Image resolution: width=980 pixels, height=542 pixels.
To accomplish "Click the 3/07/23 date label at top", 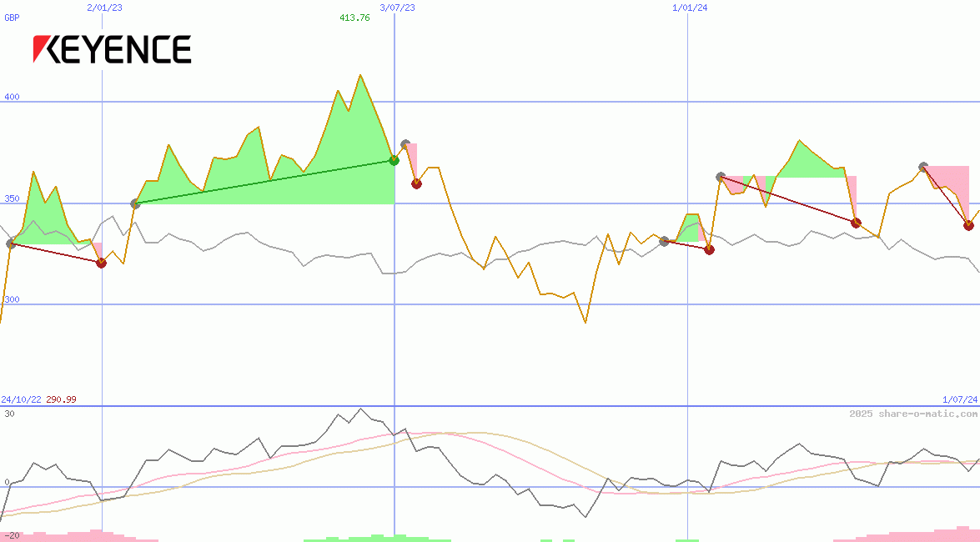I will coord(397,8).
